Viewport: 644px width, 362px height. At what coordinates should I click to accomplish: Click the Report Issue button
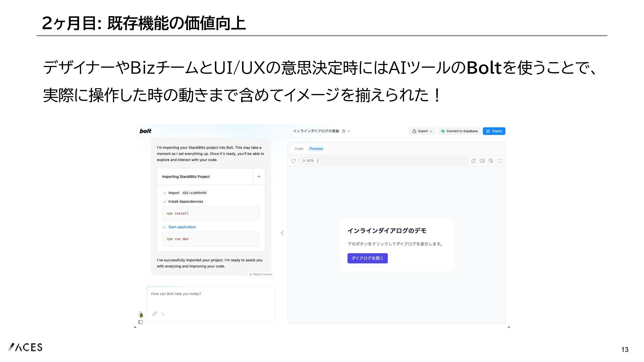click(261, 274)
